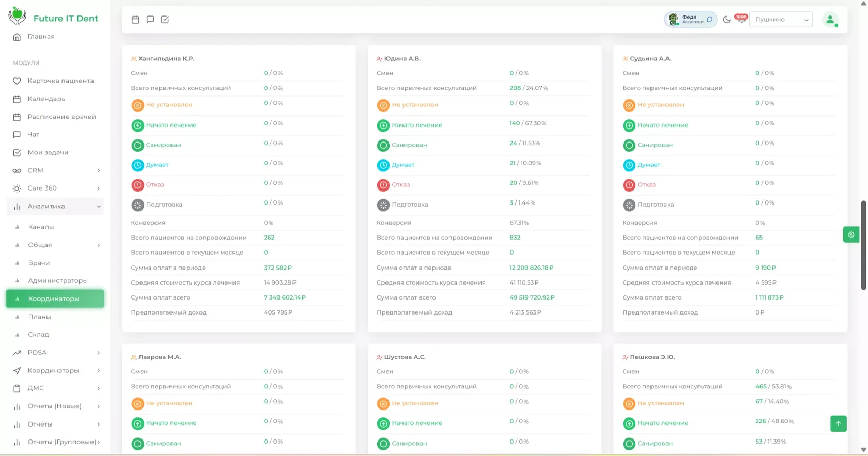
Task: Open the tasks checkmark icon in top toolbar
Action: (x=165, y=20)
